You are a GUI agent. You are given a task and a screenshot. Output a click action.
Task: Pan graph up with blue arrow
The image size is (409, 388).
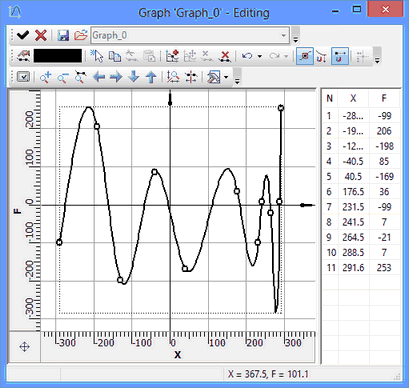click(x=151, y=77)
